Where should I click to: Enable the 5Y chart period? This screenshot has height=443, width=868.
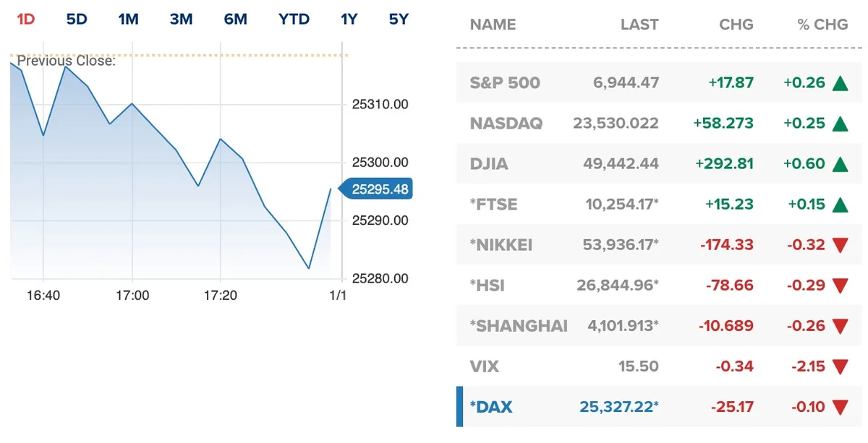397,20
